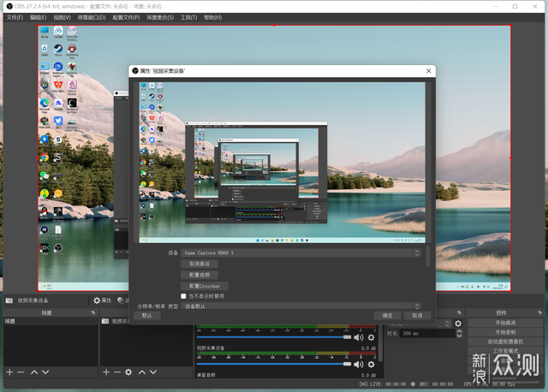Move source down with the down arrow
The image size is (548, 392).
[153, 372]
